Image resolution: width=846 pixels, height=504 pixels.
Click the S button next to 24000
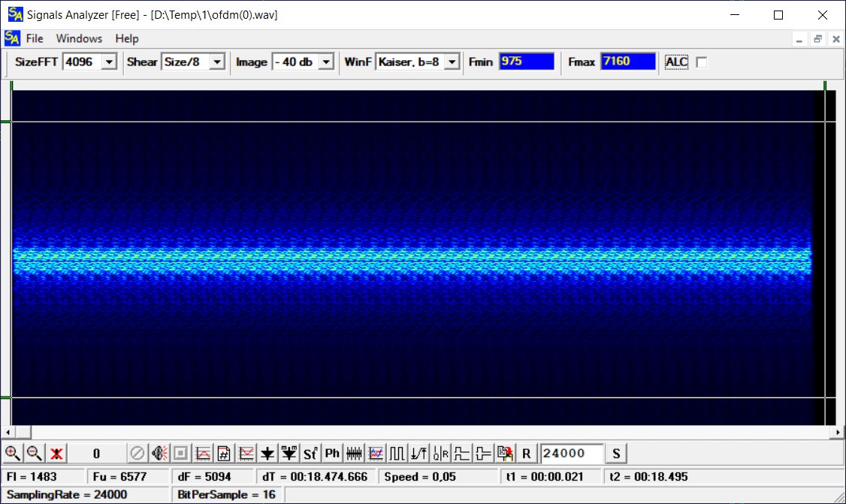point(616,453)
